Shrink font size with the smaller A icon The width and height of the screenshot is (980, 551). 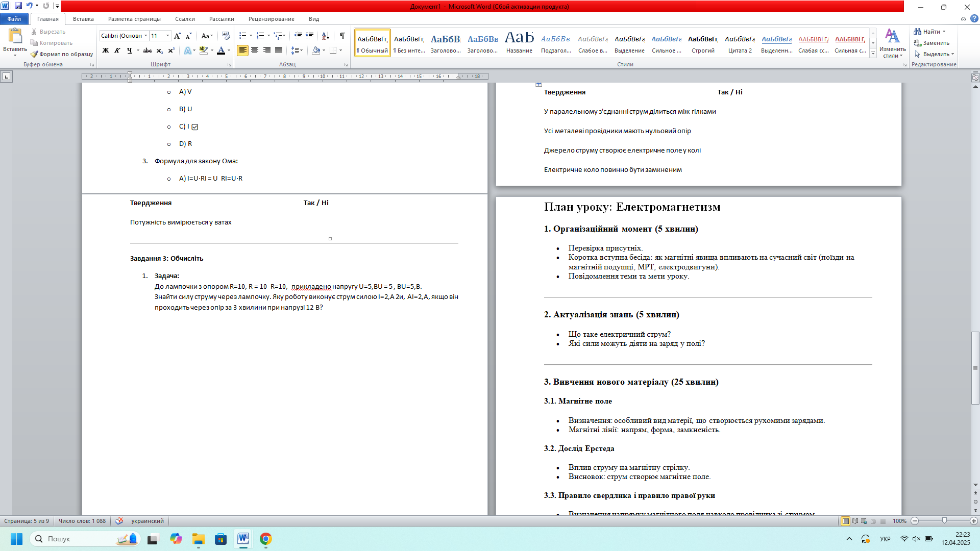[x=189, y=36]
